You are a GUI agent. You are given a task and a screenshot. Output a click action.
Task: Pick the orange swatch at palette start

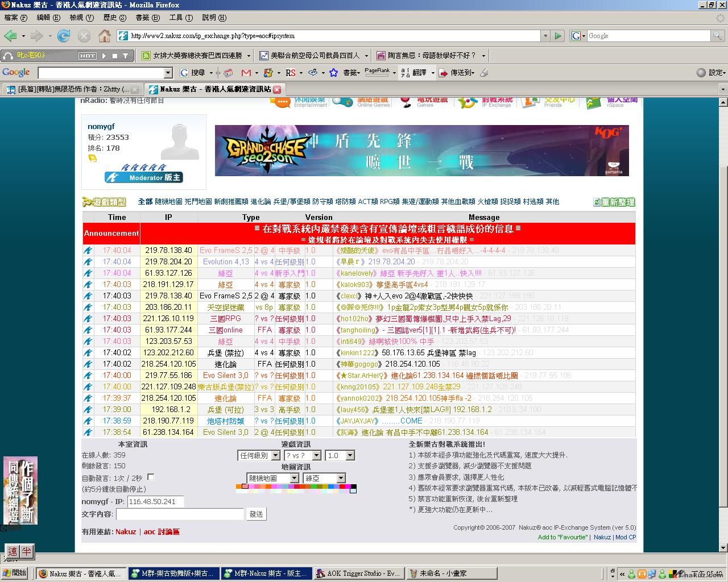pos(239,486)
